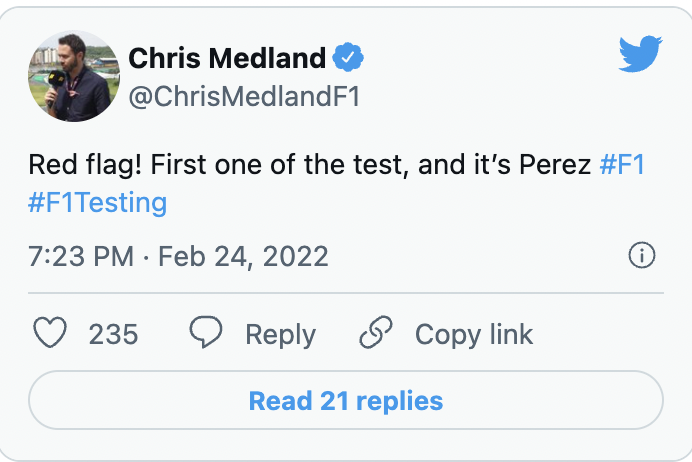Viewport: 692px width, 462px height.
Task: Click the Copy link text
Action: pyautogui.click(x=474, y=333)
